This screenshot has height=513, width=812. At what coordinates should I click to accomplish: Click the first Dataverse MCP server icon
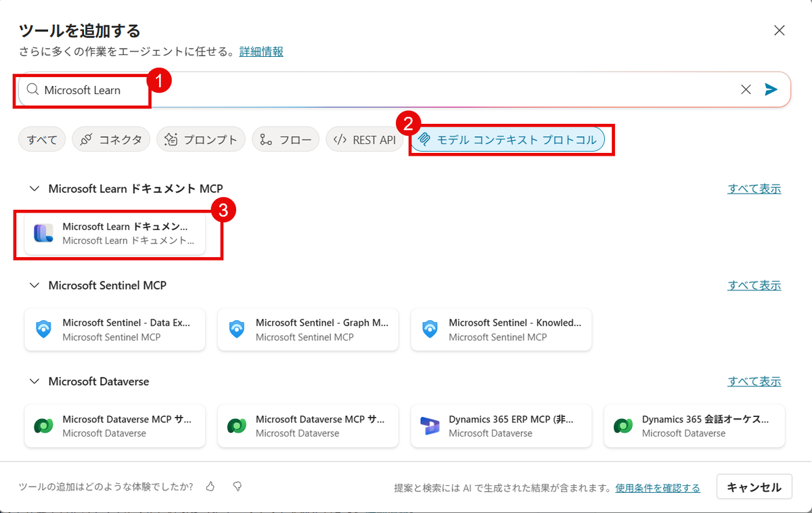pos(43,426)
